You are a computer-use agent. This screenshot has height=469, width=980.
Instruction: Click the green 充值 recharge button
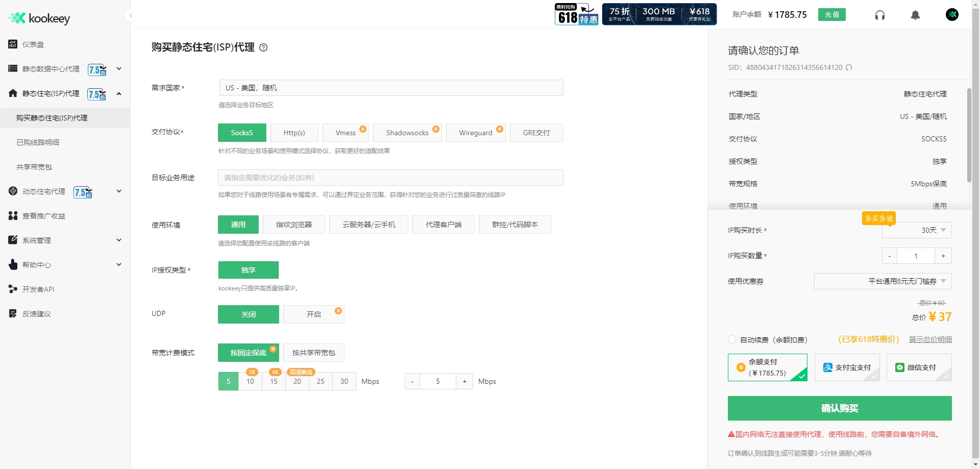(831, 14)
